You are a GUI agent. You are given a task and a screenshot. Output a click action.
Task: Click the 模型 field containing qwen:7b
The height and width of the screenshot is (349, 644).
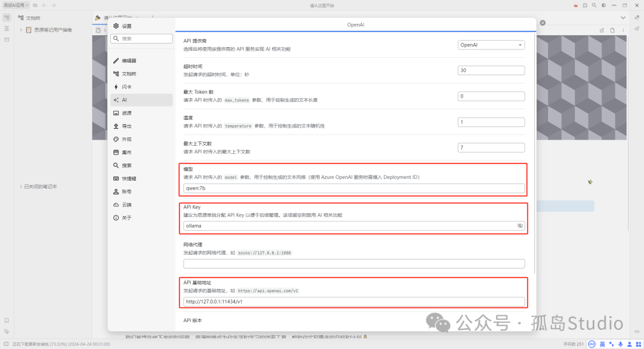point(354,189)
